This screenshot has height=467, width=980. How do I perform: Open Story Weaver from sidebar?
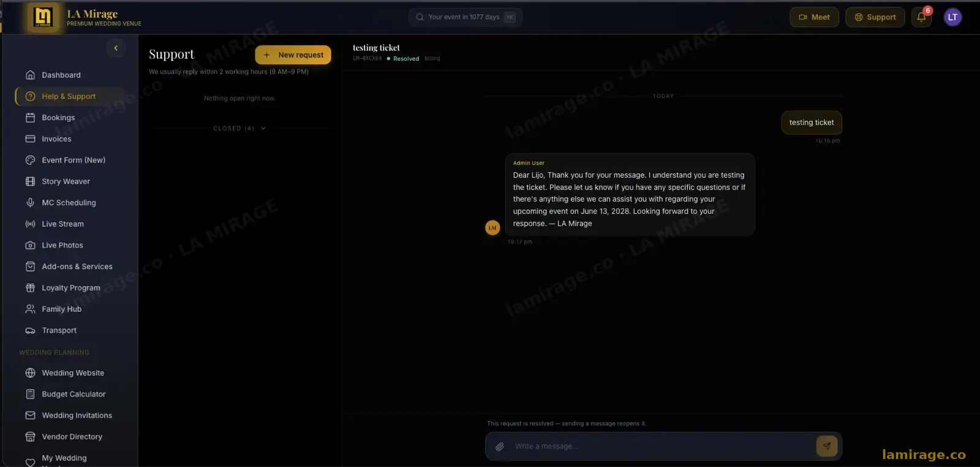point(70,181)
